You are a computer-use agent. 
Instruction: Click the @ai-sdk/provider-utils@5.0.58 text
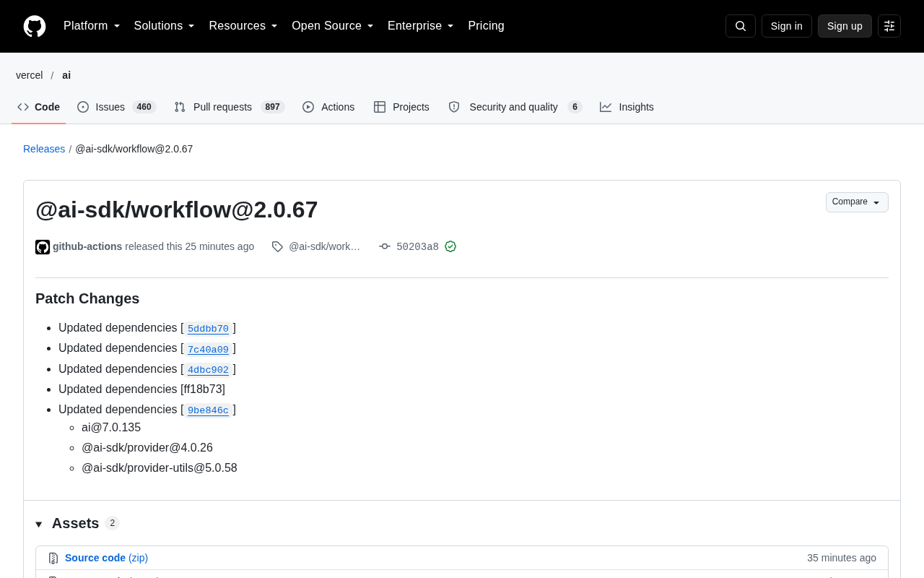tap(160, 468)
